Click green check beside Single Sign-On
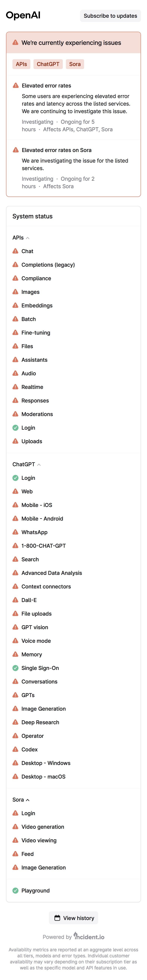 click(15, 668)
